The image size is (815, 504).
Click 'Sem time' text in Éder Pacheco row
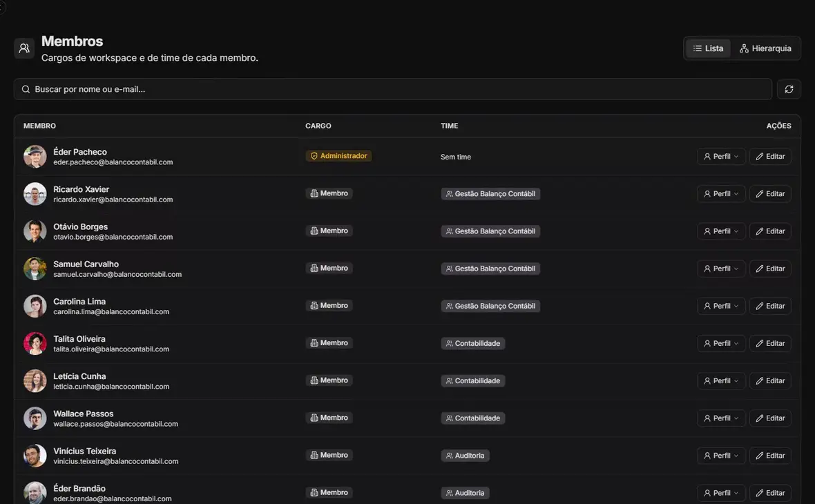pos(456,157)
